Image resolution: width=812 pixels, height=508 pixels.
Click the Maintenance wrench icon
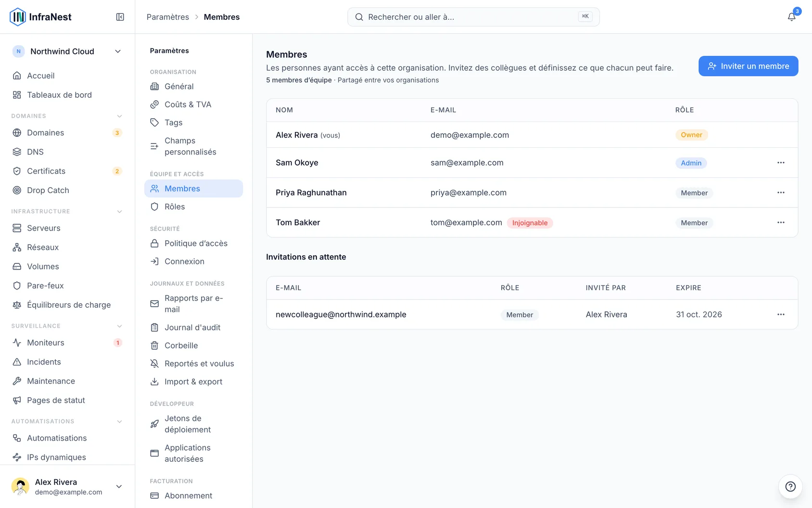coord(17,381)
